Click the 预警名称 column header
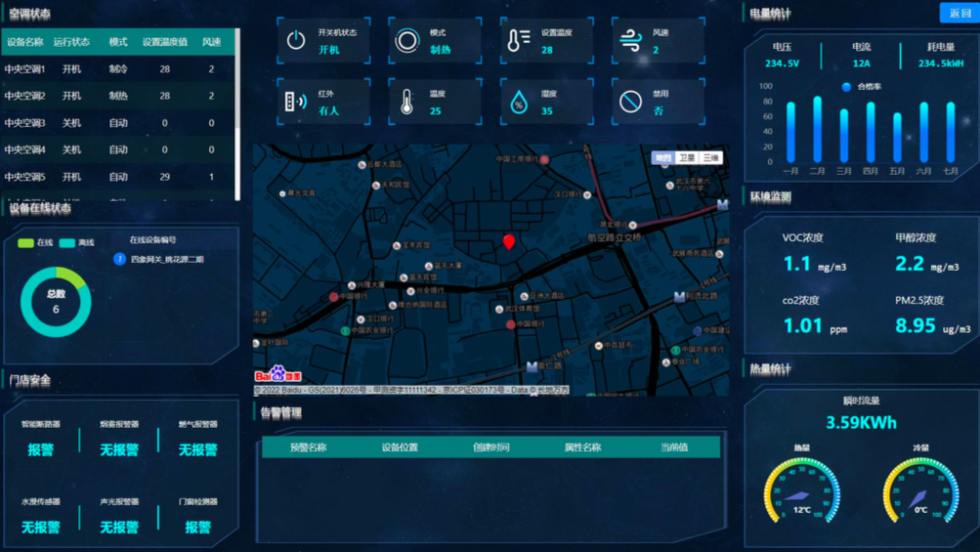The width and height of the screenshot is (980, 552). (x=308, y=447)
